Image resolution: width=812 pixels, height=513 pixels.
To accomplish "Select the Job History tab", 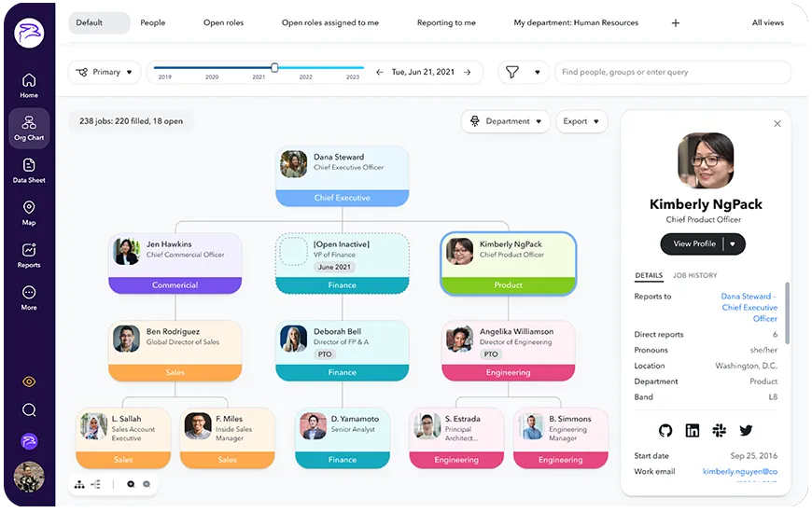I will click(x=694, y=275).
